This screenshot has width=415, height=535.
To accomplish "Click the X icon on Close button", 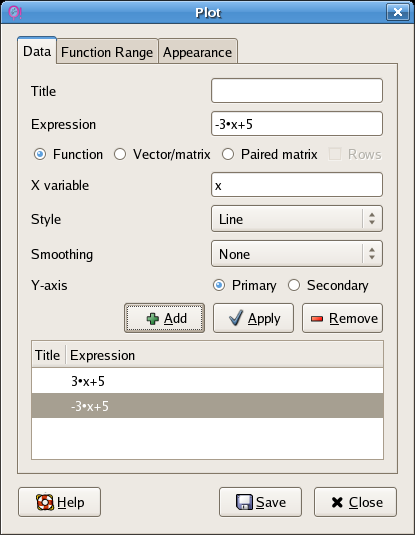I will click(x=337, y=502).
